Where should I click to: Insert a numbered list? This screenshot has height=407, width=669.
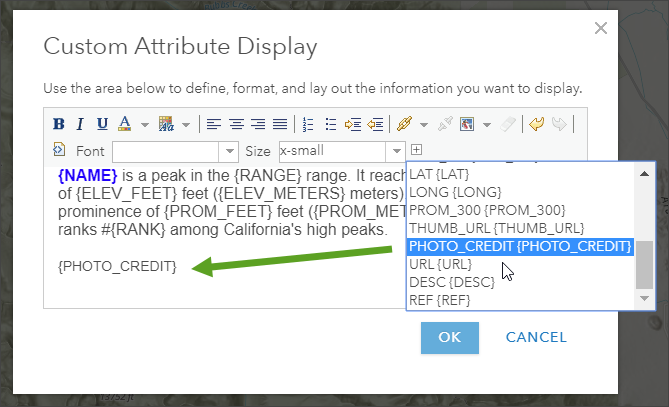[x=308, y=124]
